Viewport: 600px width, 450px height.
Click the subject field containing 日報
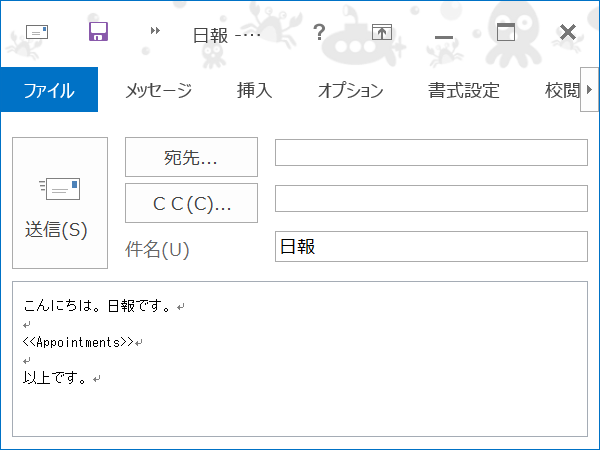coord(431,246)
